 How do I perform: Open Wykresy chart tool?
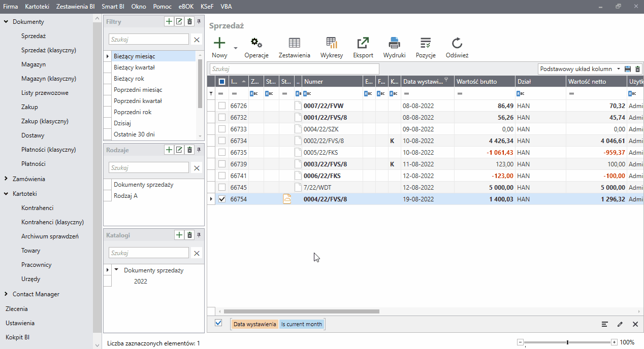pos(332,44)
